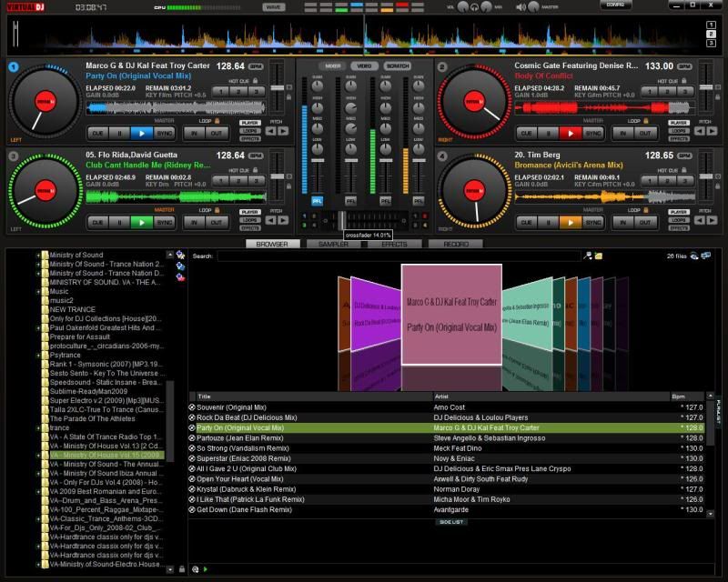Pause the Club Cant Handle Me deck
This screenshot has height=582, width=728.
click(x=120, y=223)
